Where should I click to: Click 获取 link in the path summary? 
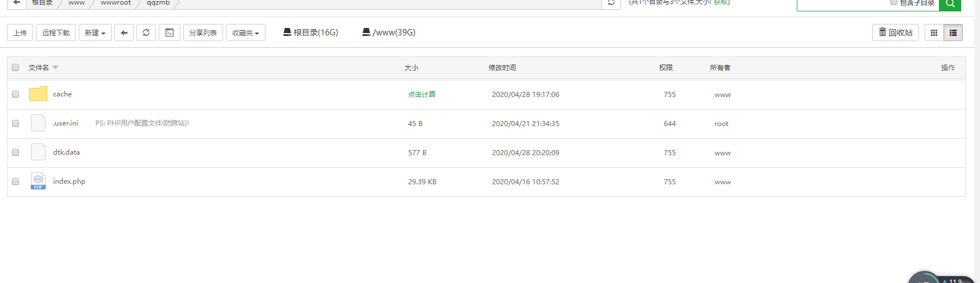pos(721,2)
